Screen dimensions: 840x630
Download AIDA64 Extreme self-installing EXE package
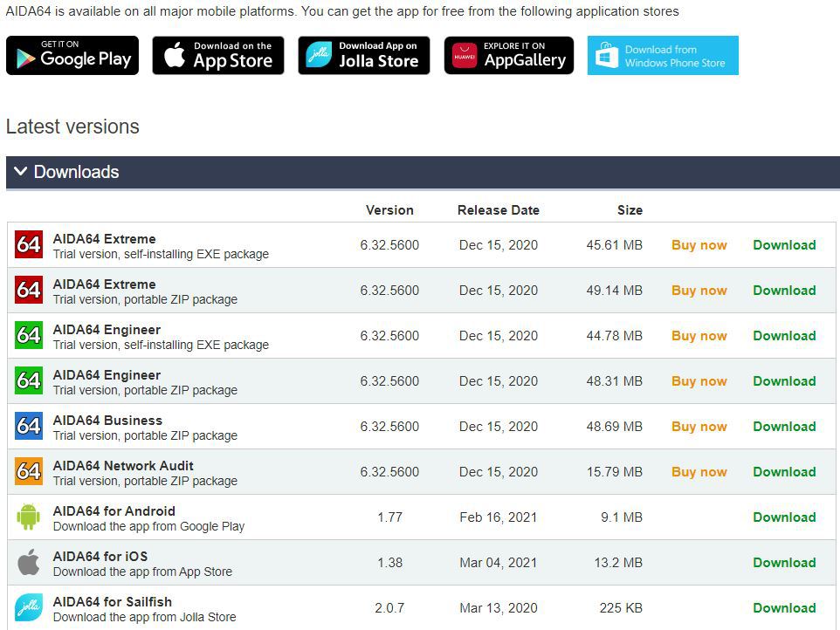[x=784, y=245]
